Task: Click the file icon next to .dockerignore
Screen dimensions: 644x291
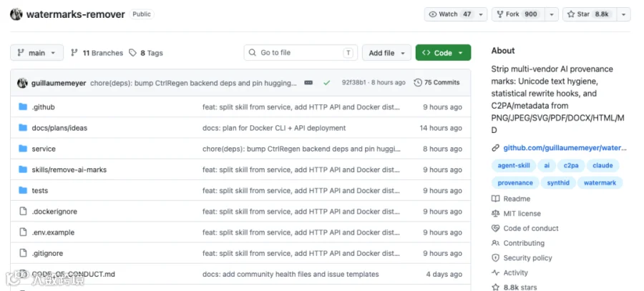Action: pos(23,212)
